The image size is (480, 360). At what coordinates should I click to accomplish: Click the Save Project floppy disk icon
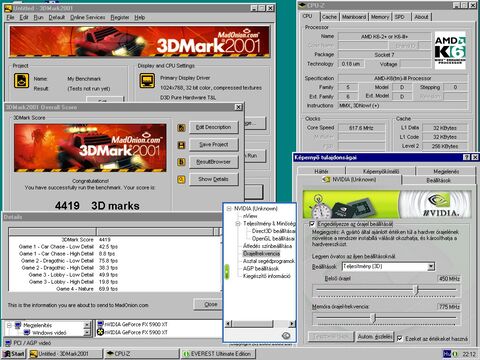pyautogui.click(x=181, y=145)
